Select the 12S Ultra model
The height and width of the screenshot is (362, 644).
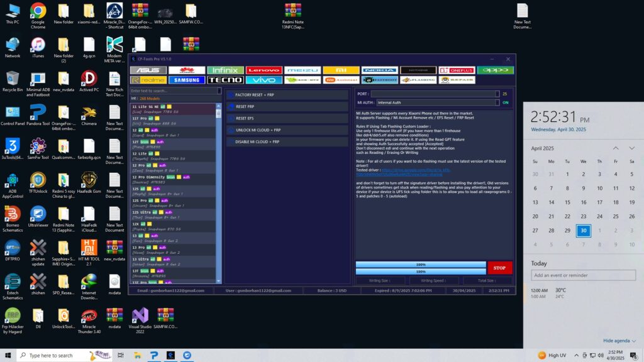173,215
